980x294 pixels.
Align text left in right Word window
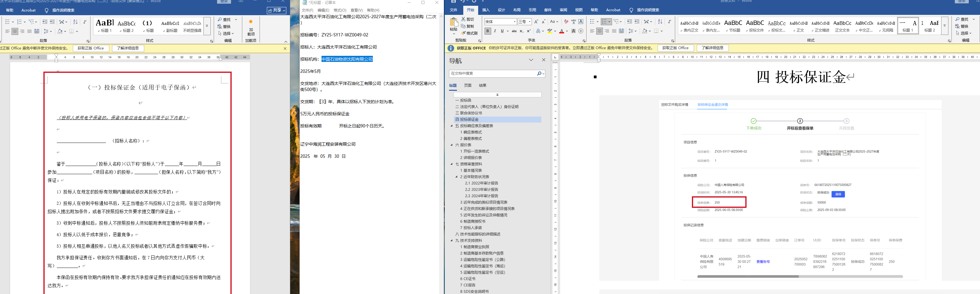(592, 31)
